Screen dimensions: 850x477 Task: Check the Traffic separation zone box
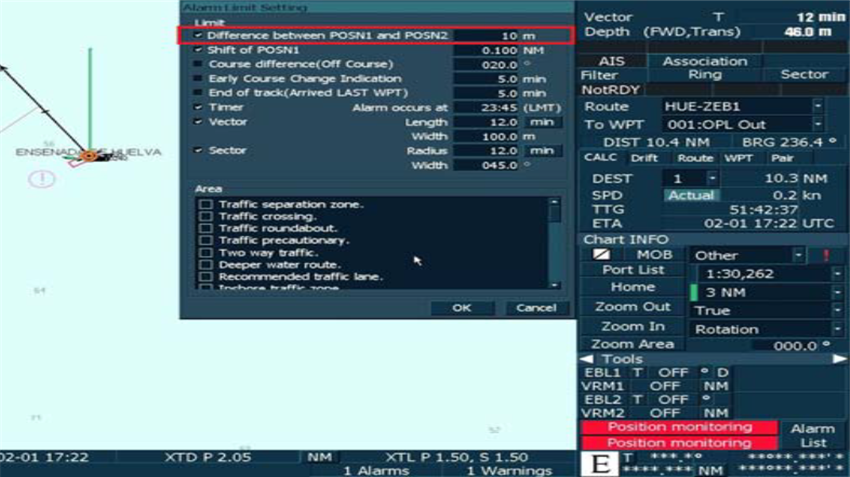click(206, 205)
